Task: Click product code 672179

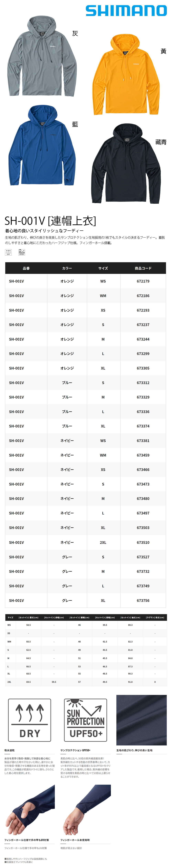Action: click(x=143, y=281)
